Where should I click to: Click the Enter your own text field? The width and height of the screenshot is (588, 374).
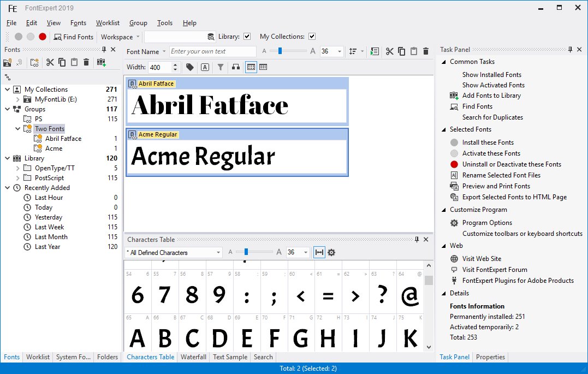pyautogui.click(x=212, y=51)
